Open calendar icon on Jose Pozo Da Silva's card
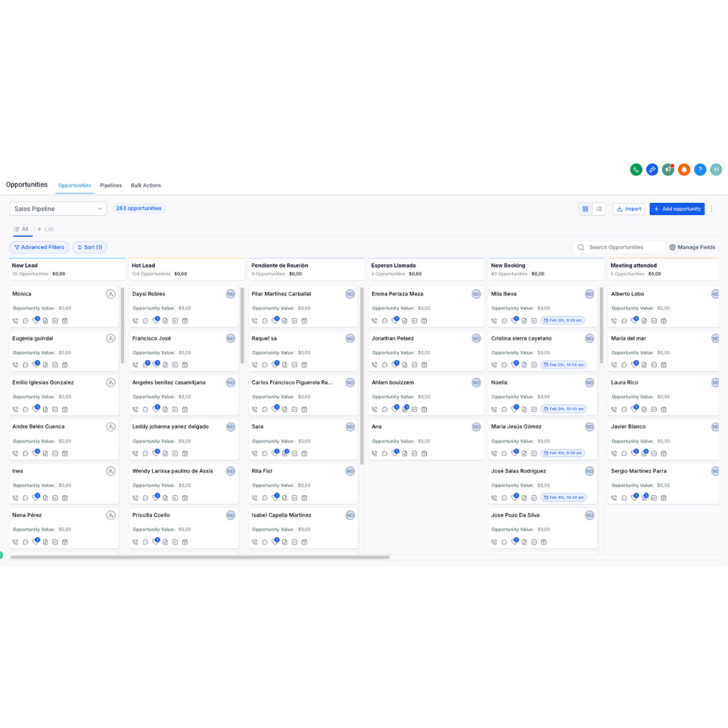Image resolution: width=728 pixels, height=728 pixels. pos(544,542)
